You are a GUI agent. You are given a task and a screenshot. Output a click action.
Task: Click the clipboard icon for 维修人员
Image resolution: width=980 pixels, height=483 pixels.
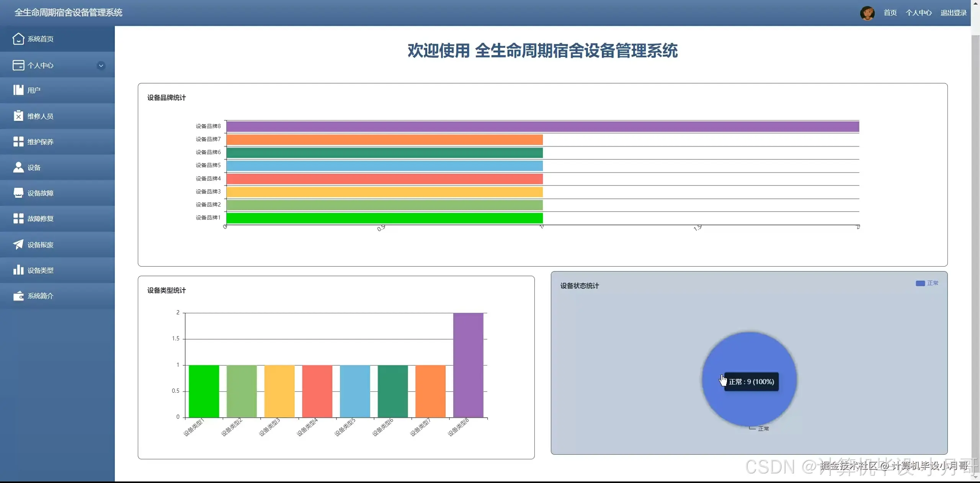coord(18,116)
